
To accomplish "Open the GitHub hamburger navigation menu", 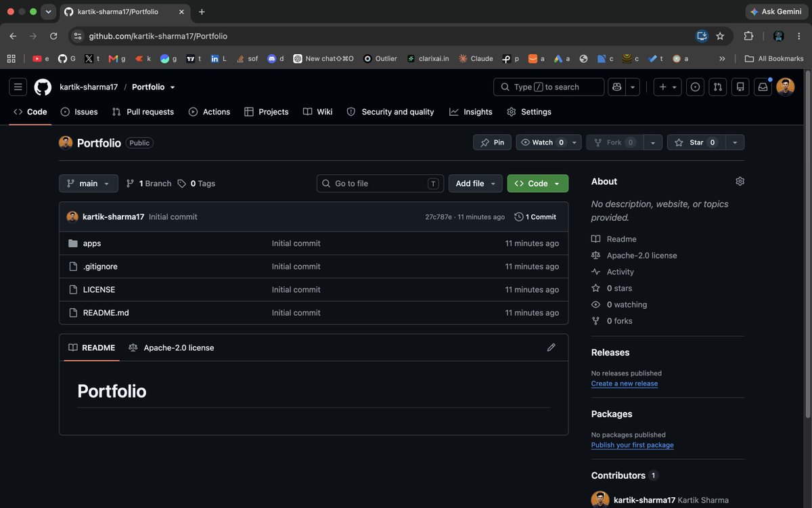I will 18,87.
